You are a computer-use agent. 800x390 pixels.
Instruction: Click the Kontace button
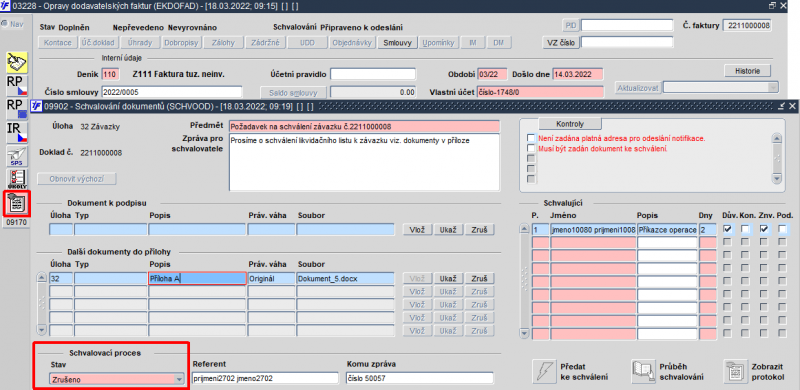pyautogui.click(x=58, y=43)
